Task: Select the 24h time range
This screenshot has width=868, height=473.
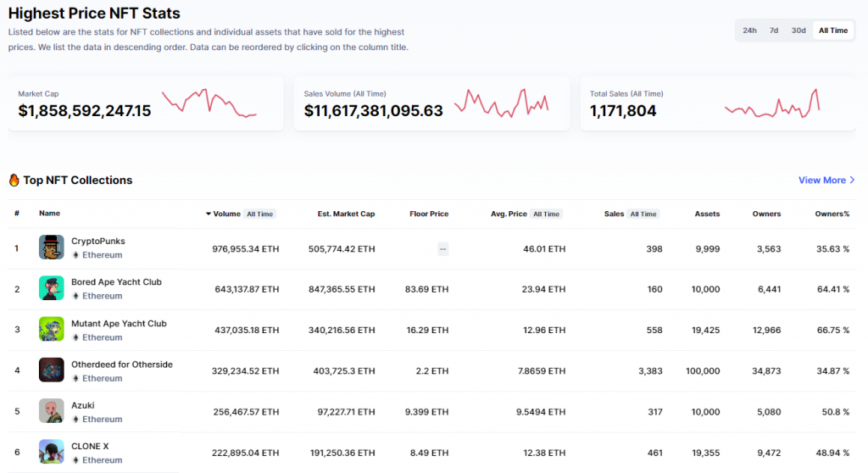Action: pyautogui.click(x=749, y=31)
